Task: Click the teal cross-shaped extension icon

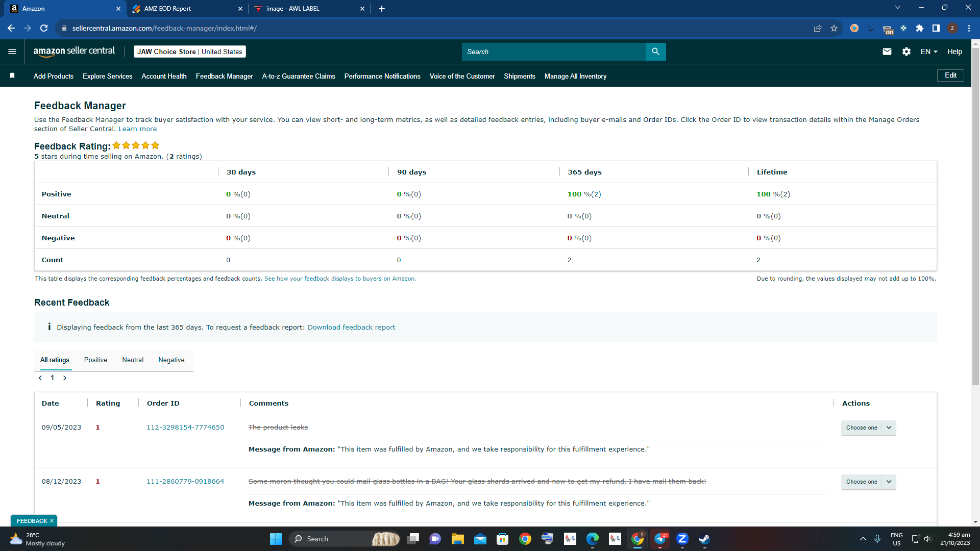Action: (x=903, y=28)
